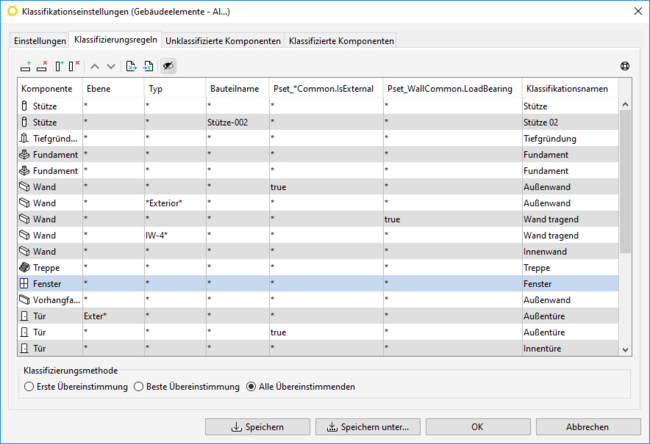Image resolution: width=650 pixels, height=444 pixels.
Task: Click the globe icon at toolbar right
Action: (x=625, y=66)
